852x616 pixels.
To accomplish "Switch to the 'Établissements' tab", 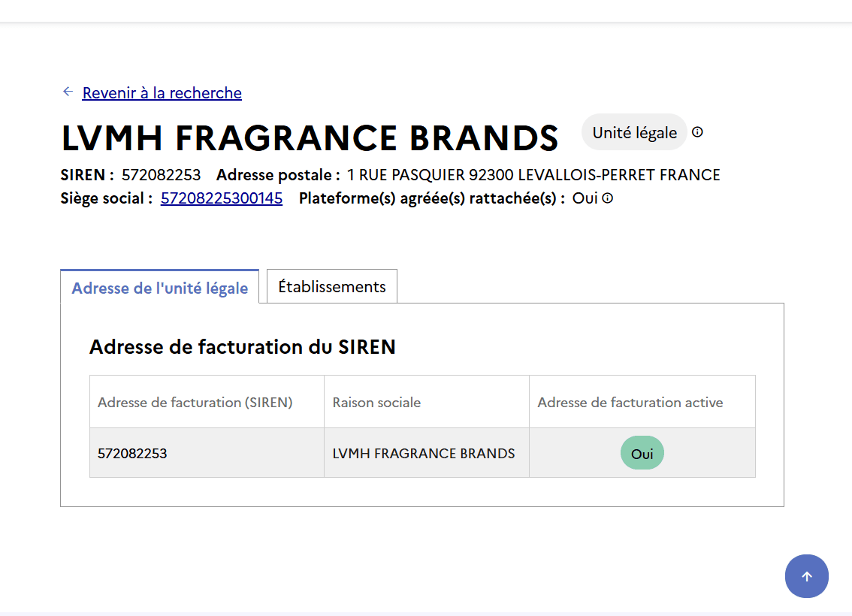I will [x=331, y=286].
